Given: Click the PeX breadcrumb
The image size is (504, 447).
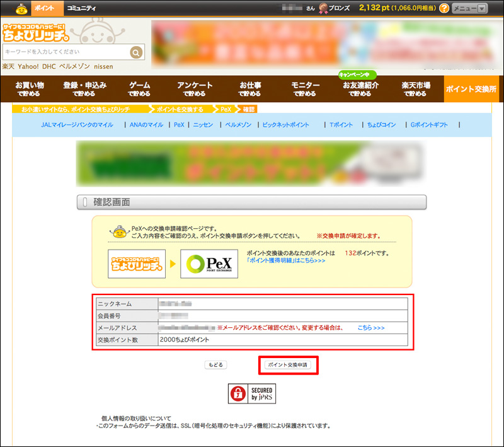Looking at the screenshot, I should tap(226, 109).
